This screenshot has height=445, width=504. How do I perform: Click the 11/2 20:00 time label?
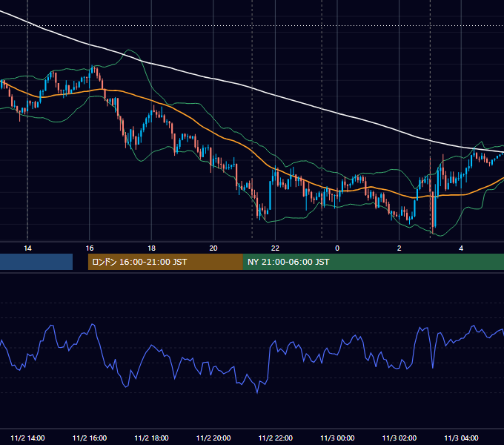tap(213, 438)
